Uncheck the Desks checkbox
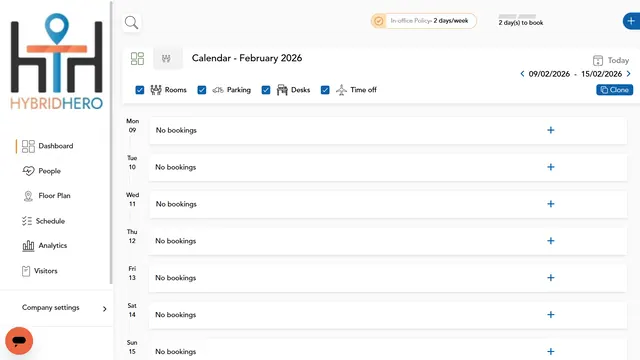This screenshot has height=360, width=640. [266, 90]
